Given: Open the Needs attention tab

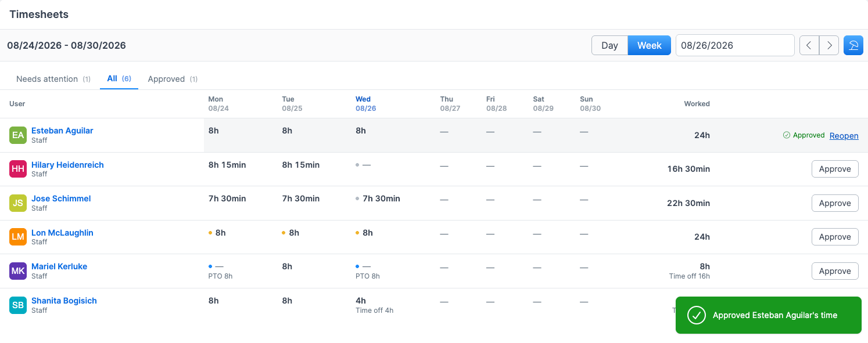Looking at the screenshot, I should tap(53, 79).
